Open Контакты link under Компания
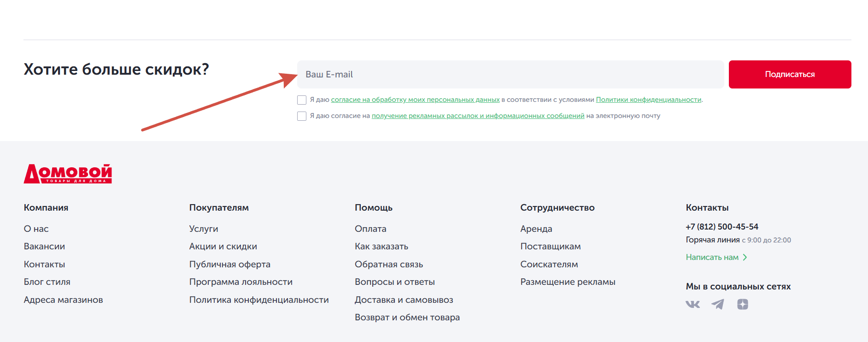This screenshot has height=342, width=868. tap(44, 264)
